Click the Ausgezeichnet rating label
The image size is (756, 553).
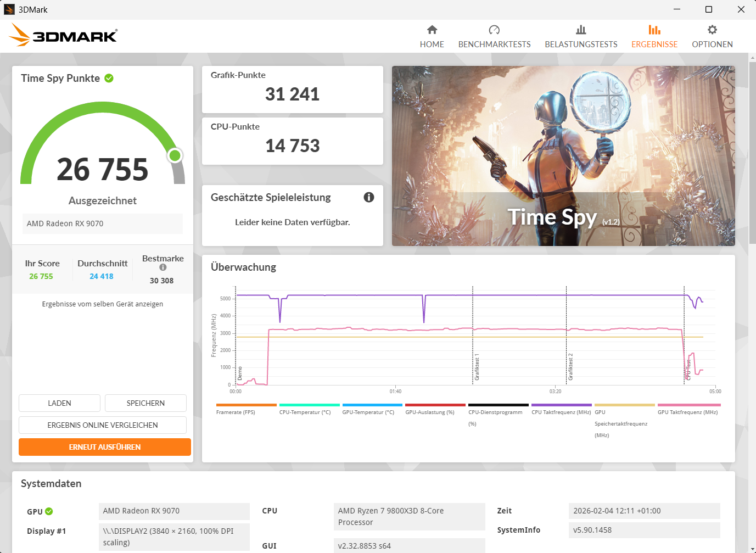(103, 201)
